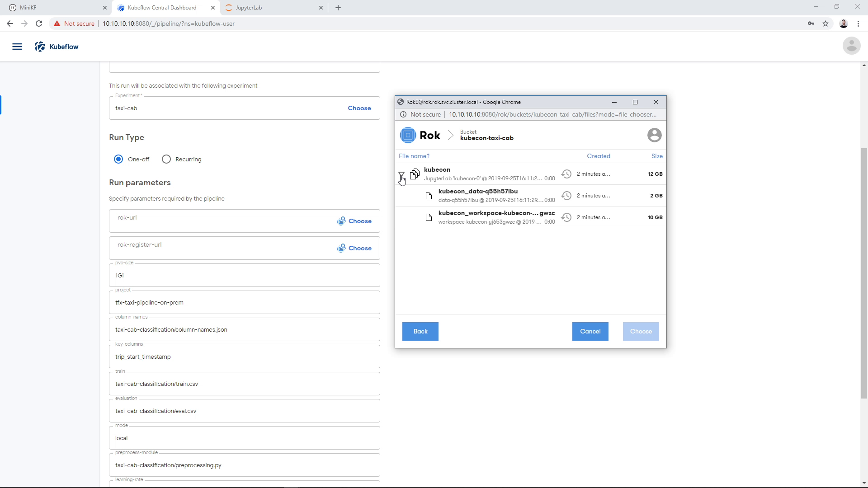Reload the Kubeflow page
Image resolution: width=868 pixels, height=488 pixels.
pyautogui.click(x=39, y=23)
